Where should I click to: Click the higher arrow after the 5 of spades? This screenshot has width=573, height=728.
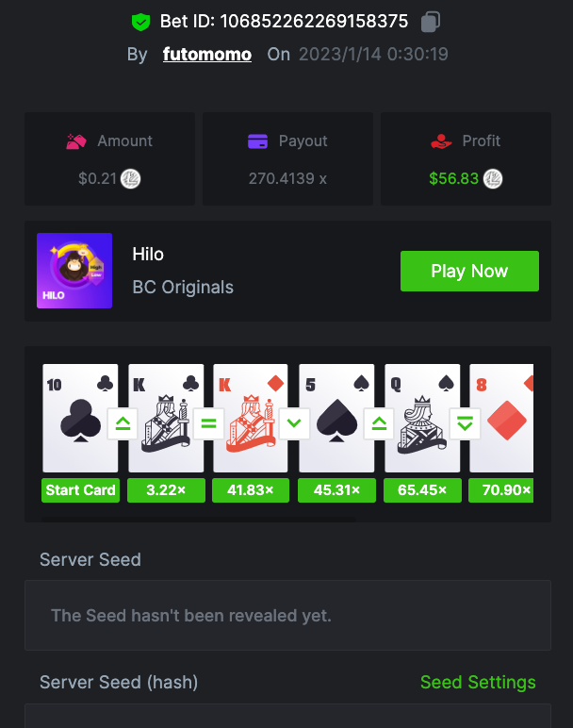379,423
